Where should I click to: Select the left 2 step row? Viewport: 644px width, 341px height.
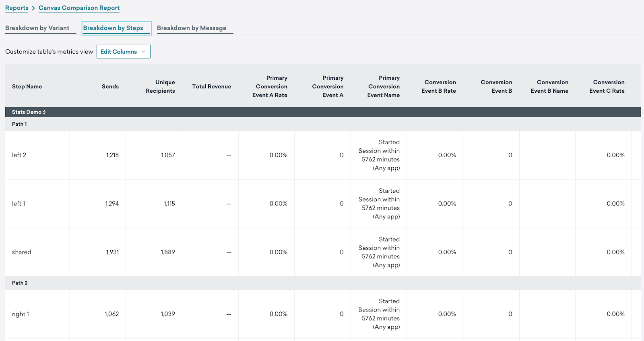tap(323, 155)
